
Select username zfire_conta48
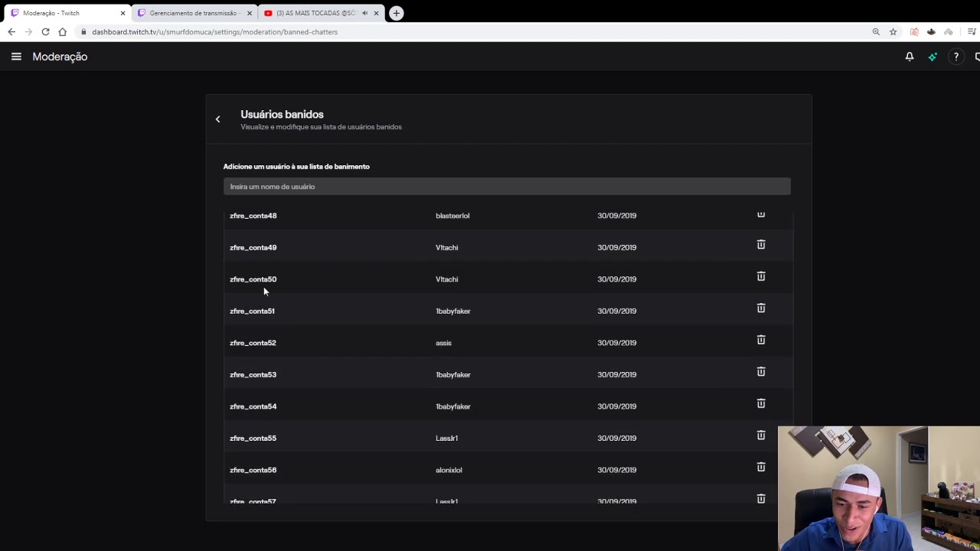pyautogui.click(x=253, y=216)
